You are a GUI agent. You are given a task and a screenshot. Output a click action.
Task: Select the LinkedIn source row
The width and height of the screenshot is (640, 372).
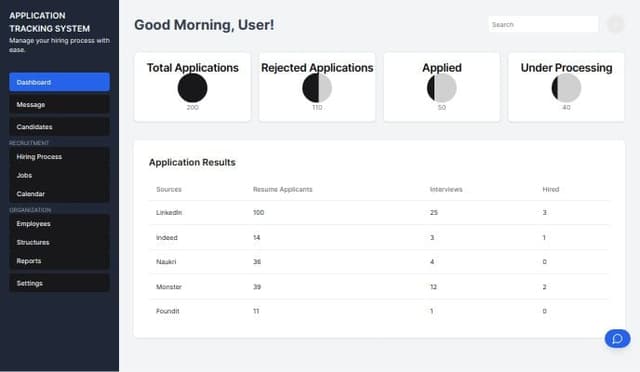pos(379,213)
